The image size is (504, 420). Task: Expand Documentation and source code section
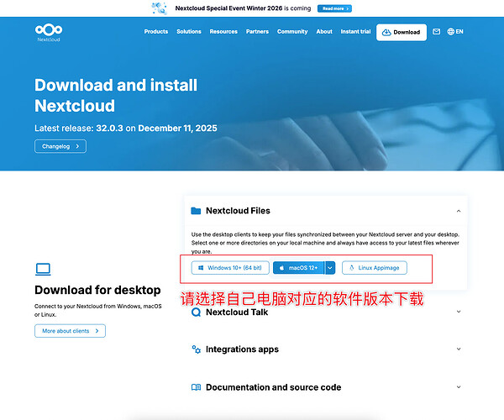tap(459, 387)
